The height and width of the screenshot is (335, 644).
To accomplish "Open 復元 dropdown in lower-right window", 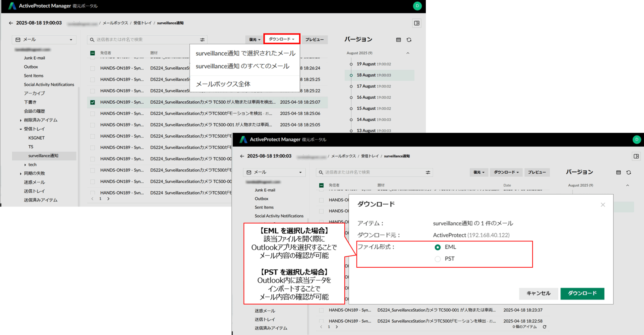I will [479, 172].
